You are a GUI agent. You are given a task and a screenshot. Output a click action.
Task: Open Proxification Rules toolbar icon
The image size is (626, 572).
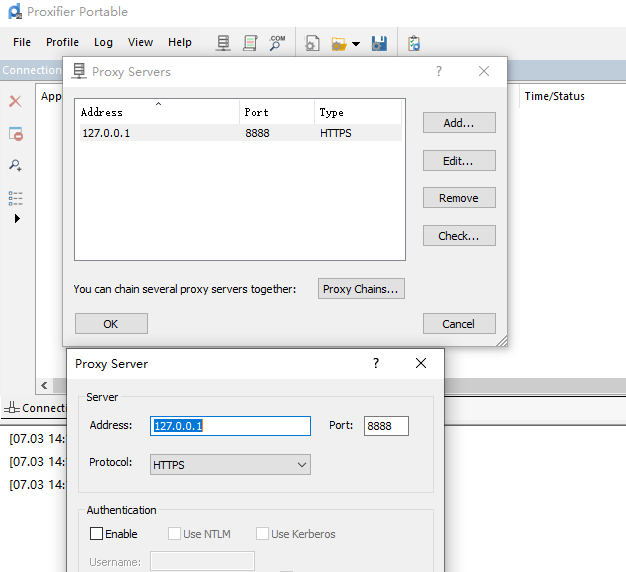pyautogui.click(x=250, y=43)
